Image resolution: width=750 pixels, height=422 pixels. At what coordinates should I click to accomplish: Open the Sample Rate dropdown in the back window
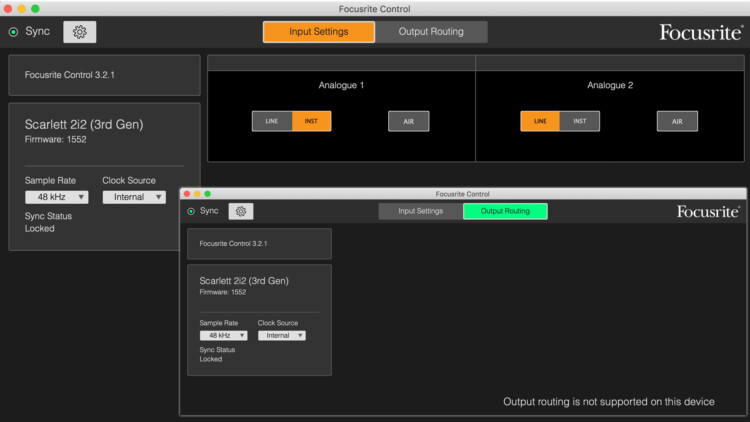click(x=56, y=197)
